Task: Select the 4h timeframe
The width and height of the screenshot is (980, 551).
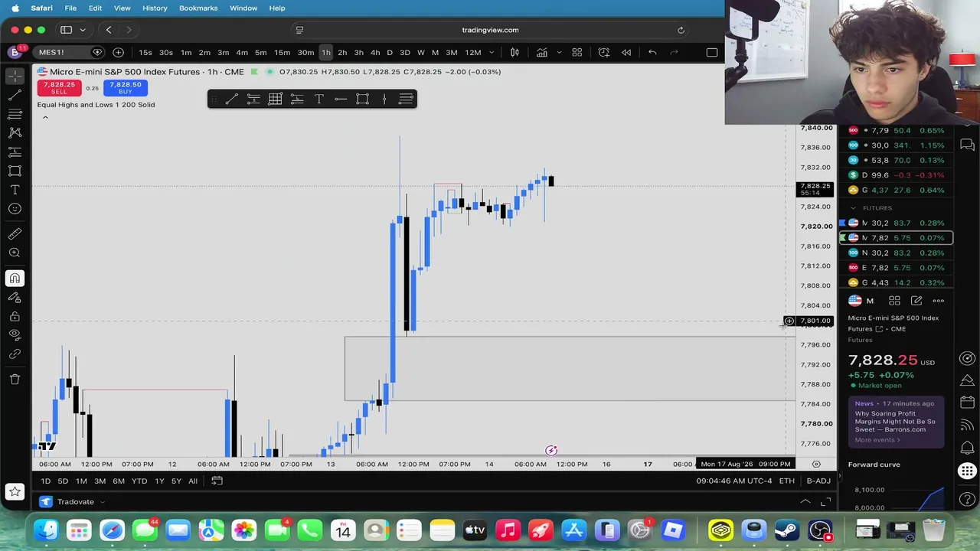Action: [375, 52]
